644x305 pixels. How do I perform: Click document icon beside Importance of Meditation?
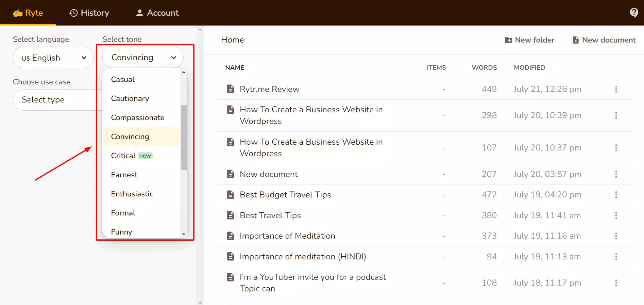tap(231, 236)
